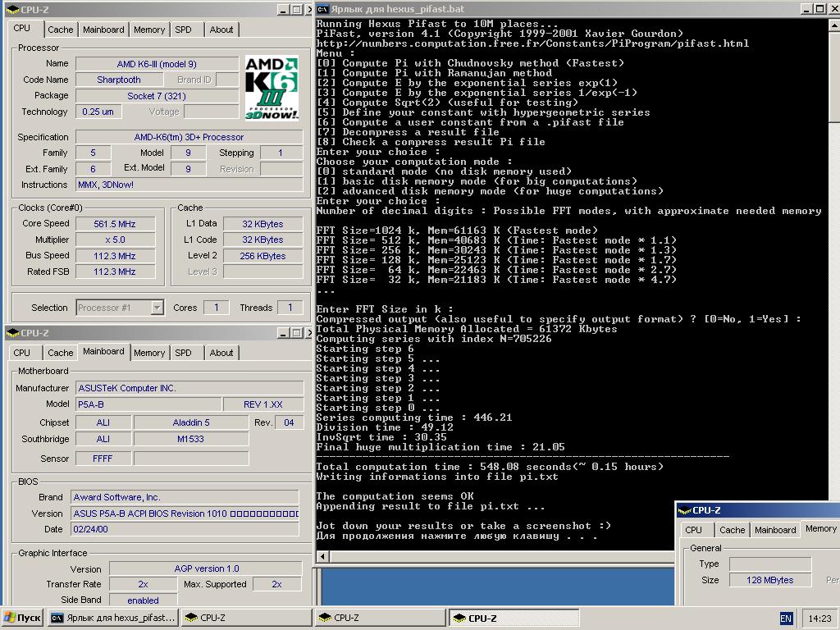This screenshot has height=630, width=840.
Task: Click the Package field Socket 7 (321)
Action: 157,96
